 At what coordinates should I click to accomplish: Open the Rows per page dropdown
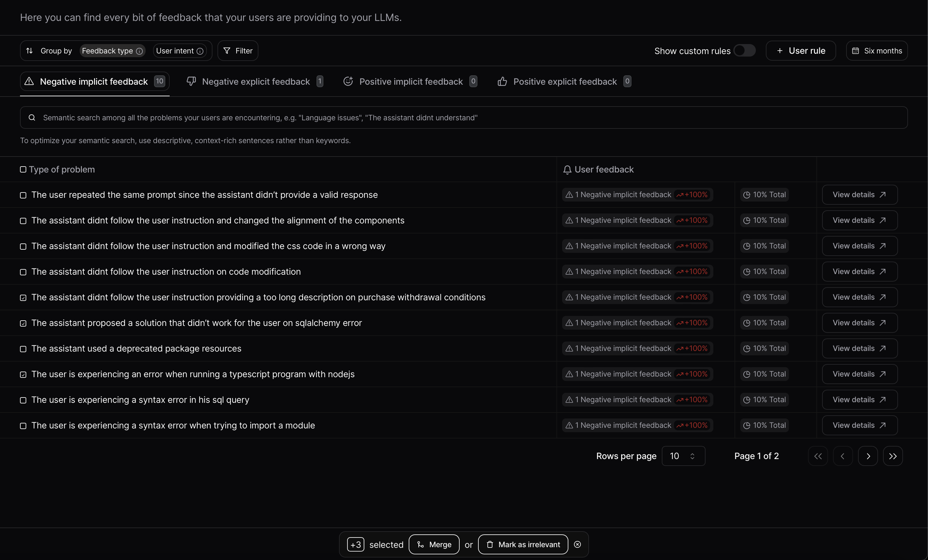(x=683, y=456)
